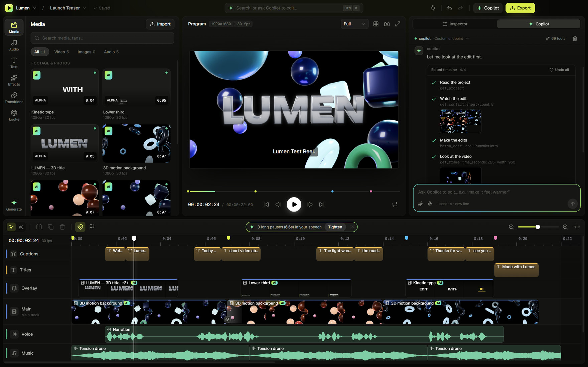
Task: Click the Export button
Action: (x=520, y=8)
